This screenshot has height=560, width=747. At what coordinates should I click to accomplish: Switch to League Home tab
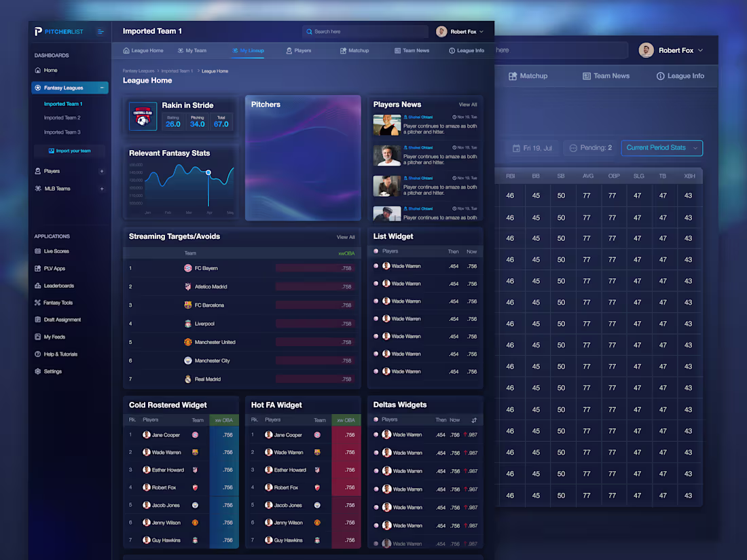[143, 50]
